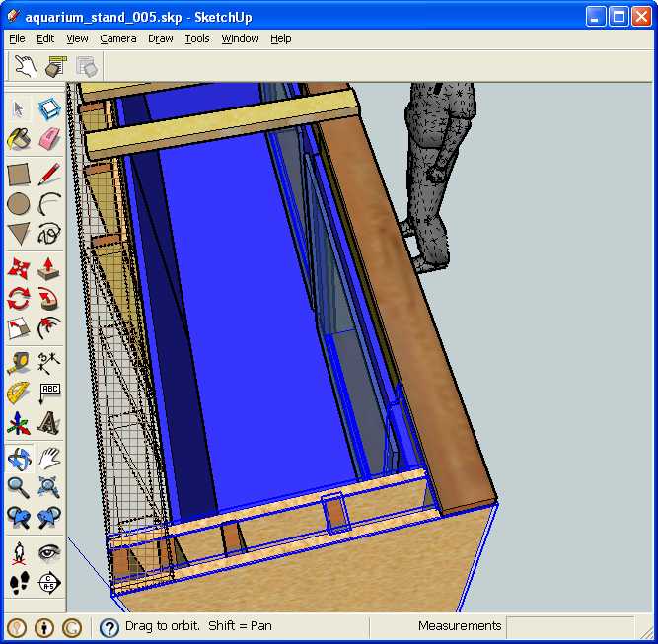658x644 pixels.
Task: Click the status bar help question icon
Action: click(x=110, y=627)
